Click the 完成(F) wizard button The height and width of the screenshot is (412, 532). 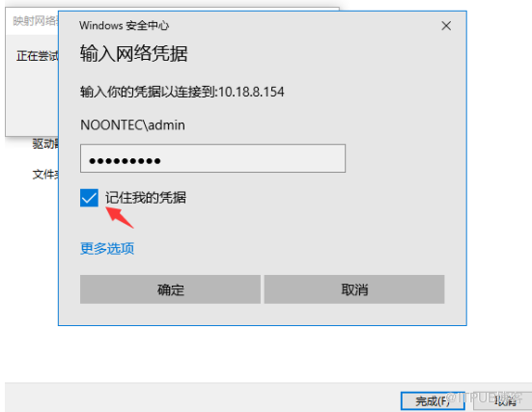tap(433, 400)
